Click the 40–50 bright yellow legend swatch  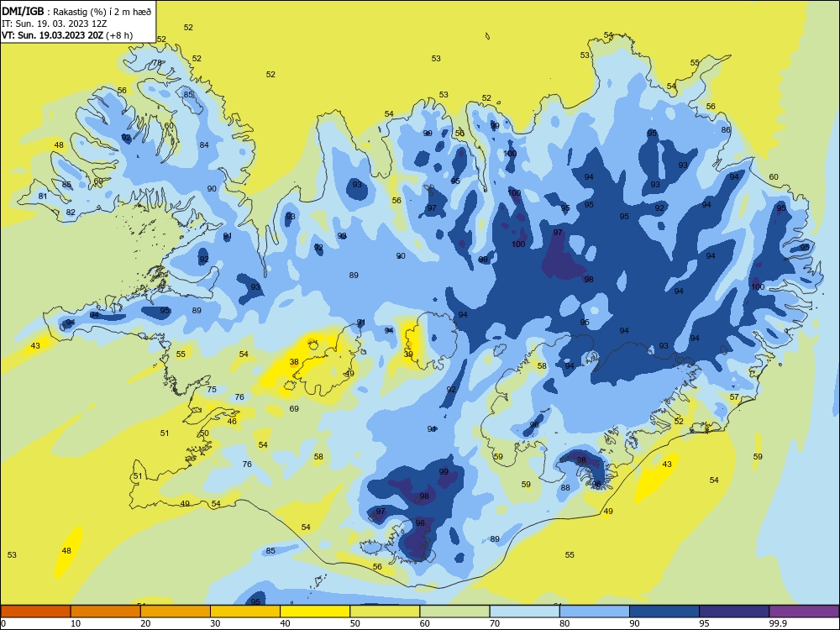(315, 612)
